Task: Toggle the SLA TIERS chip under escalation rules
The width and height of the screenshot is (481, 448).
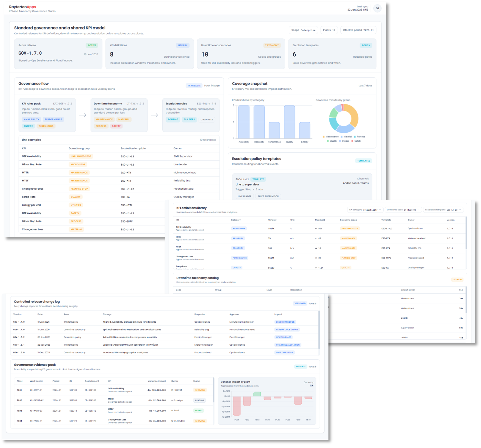Action: coord(189,119)
